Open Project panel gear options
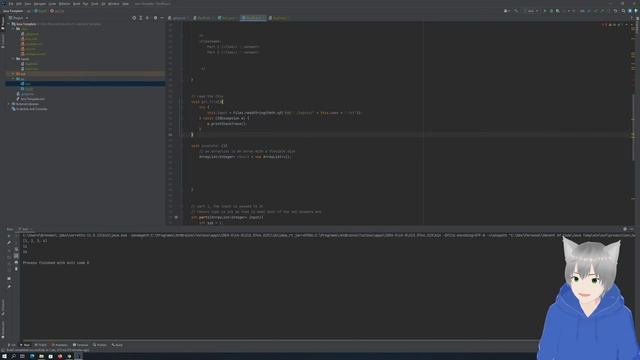The image size is (640, 360). point(155,18)
